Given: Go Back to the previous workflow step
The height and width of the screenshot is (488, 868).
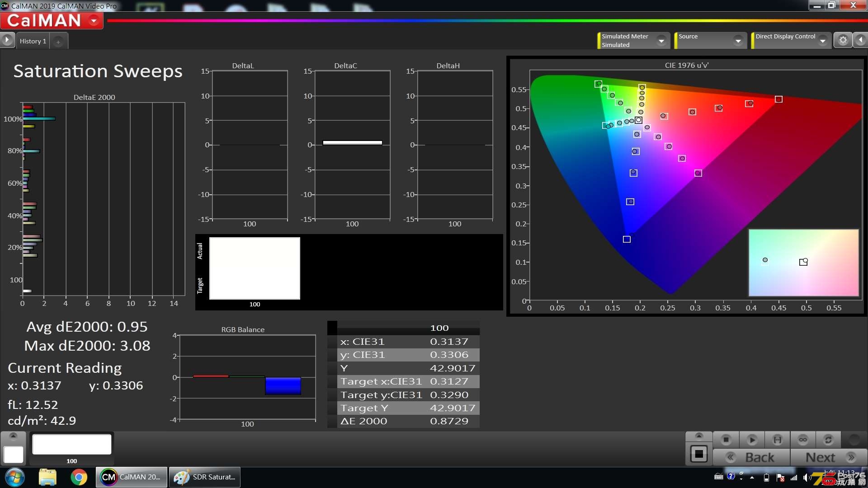Looking at the screenshot, I should (751, 457).
